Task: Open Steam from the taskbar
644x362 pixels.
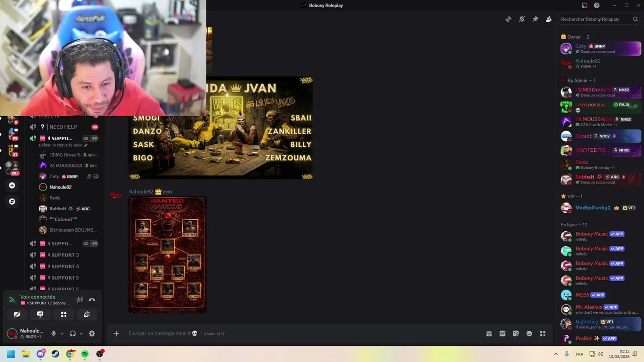Action: 55,354
